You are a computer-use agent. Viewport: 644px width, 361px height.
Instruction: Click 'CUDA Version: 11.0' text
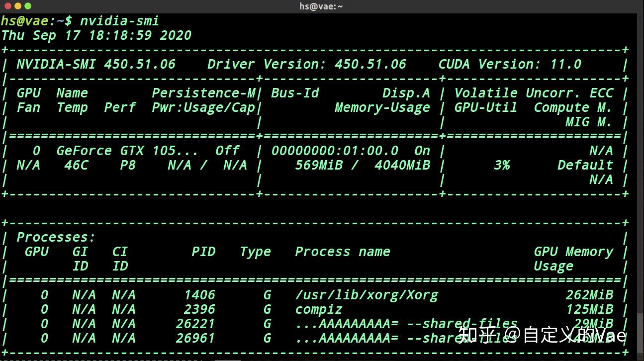tap(510, 64)
